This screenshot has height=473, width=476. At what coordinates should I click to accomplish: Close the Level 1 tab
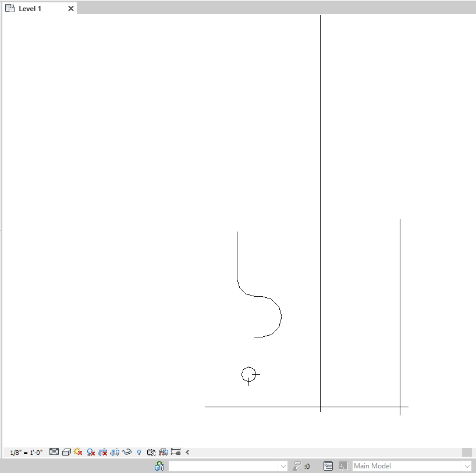70,8
